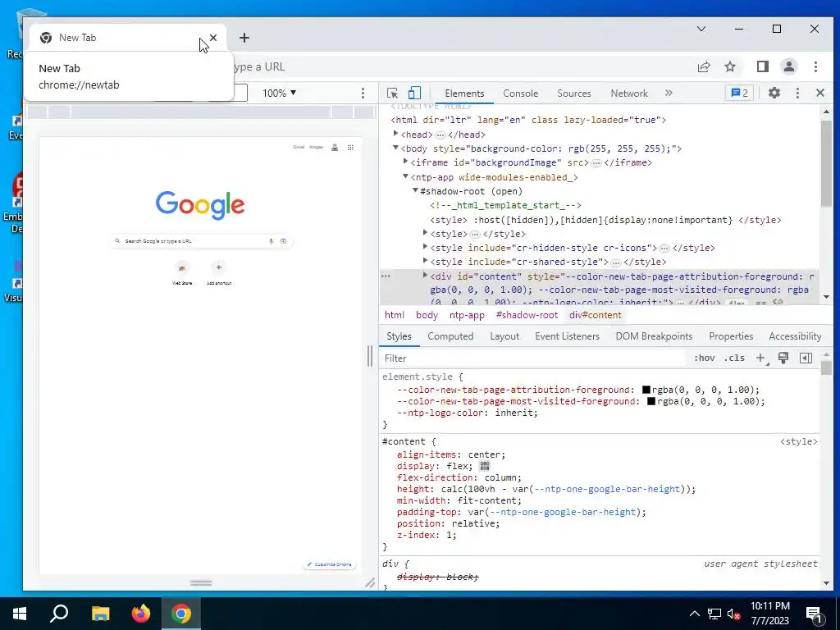840x630 pixels.
Task: Switch to the Sources tab
Action: pos(573,94)
